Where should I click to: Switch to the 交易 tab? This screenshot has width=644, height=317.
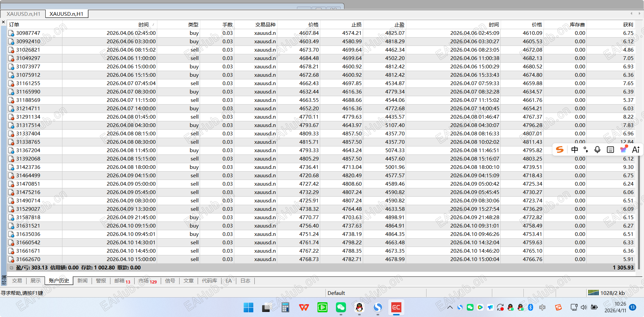tap(17, 281)
